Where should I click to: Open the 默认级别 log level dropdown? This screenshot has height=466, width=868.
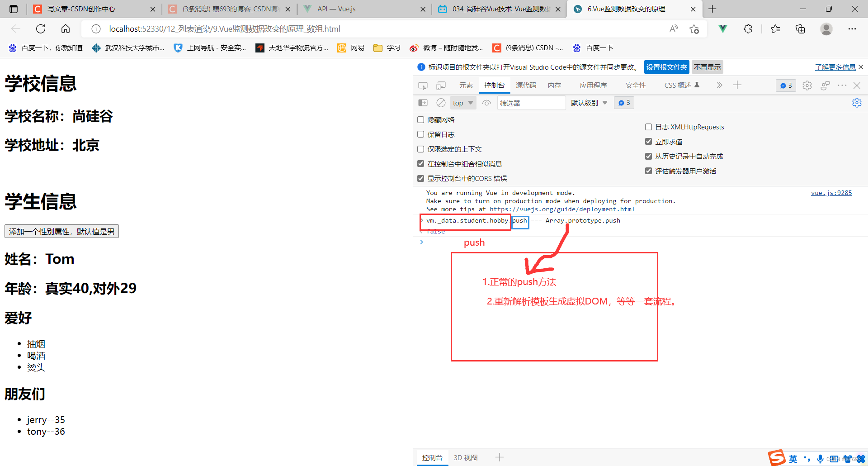pyautogui.click(x=589, y=103)
